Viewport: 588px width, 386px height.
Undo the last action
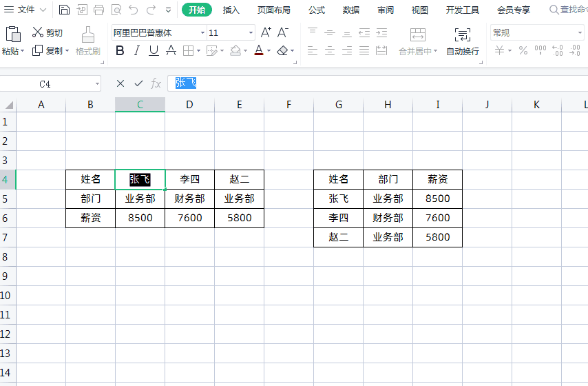[133, 10]
